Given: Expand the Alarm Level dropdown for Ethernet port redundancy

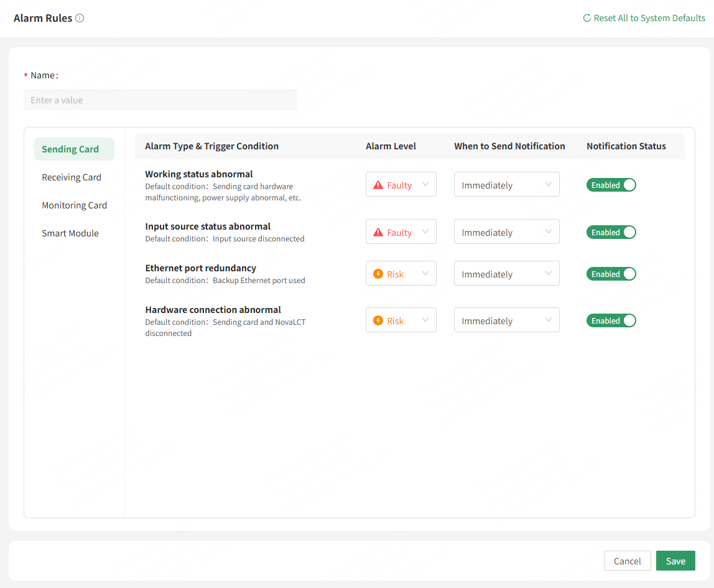Looking at the screenshot, I should 401,274.
